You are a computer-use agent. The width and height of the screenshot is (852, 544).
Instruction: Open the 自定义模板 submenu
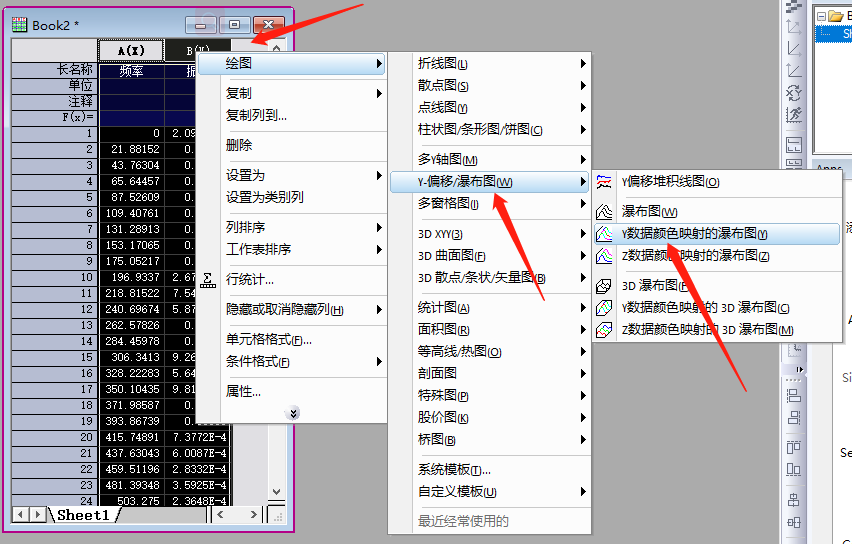pyautogui.click(x=490, y=491)
